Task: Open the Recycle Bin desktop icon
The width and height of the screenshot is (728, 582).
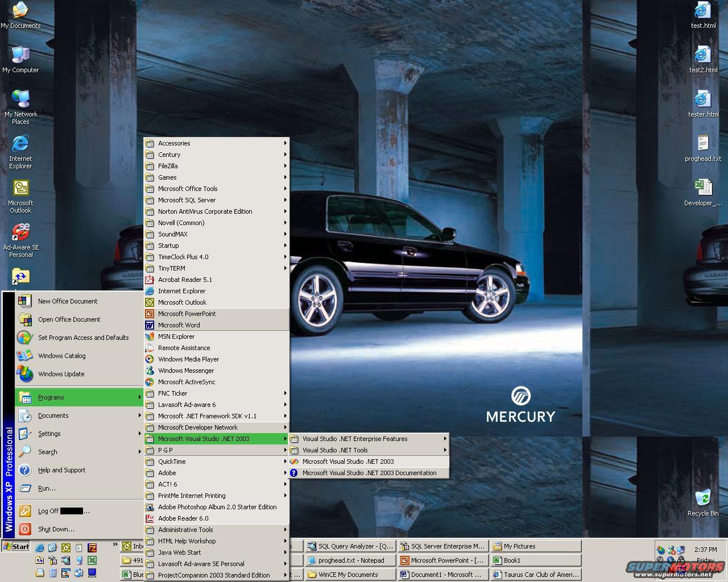Action: tap(702, 500)
